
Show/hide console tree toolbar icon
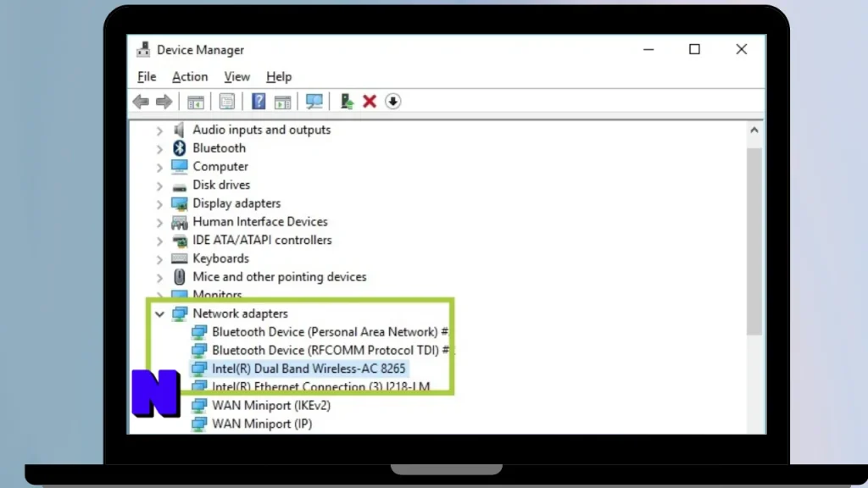pos(196,102)
